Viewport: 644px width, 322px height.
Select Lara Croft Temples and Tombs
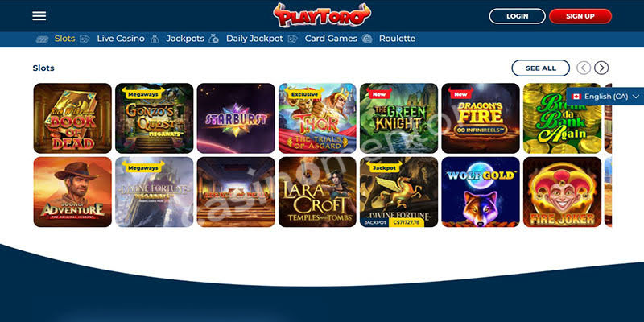coord(317,192)
